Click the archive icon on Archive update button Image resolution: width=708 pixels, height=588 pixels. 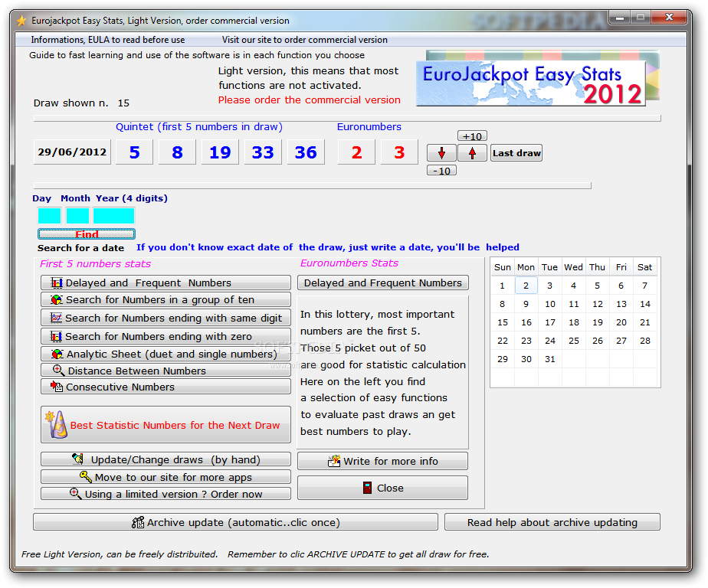(138, 522)
